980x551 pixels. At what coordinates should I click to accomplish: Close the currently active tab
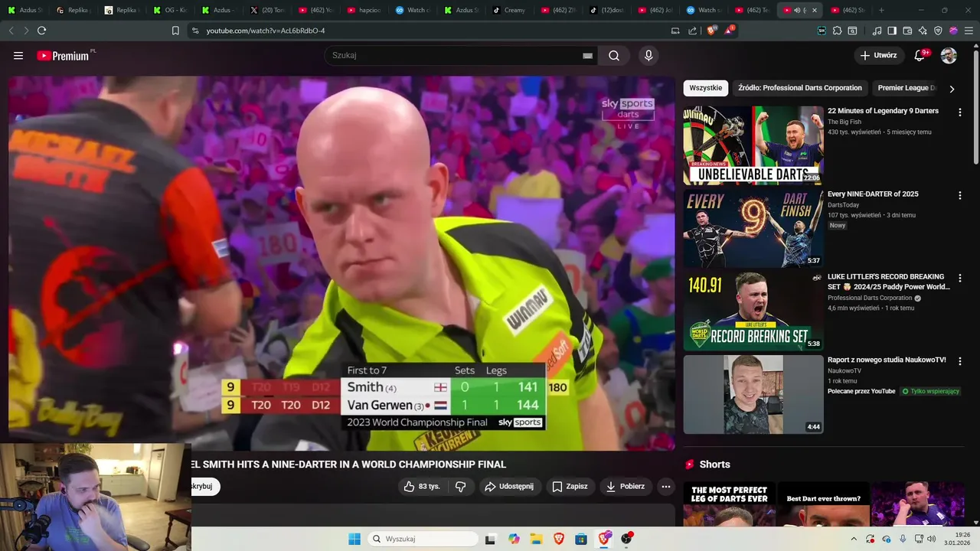814,10
